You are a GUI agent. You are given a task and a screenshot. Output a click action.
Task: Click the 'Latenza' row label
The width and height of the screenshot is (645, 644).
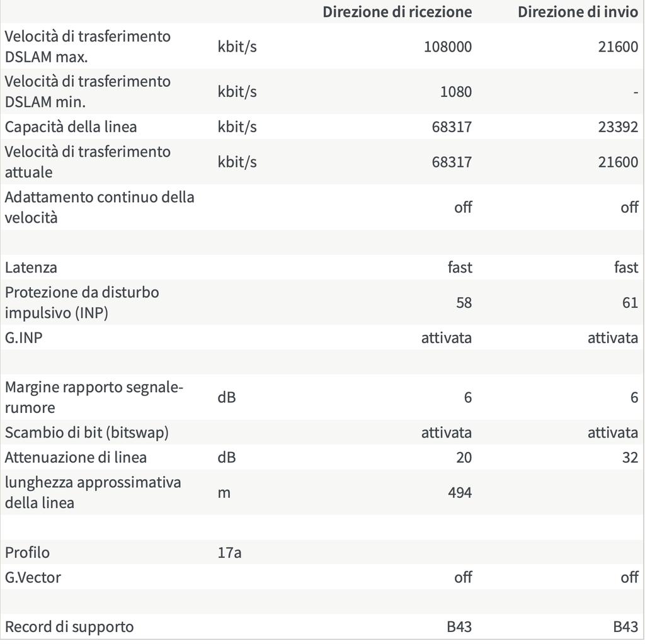31,268
